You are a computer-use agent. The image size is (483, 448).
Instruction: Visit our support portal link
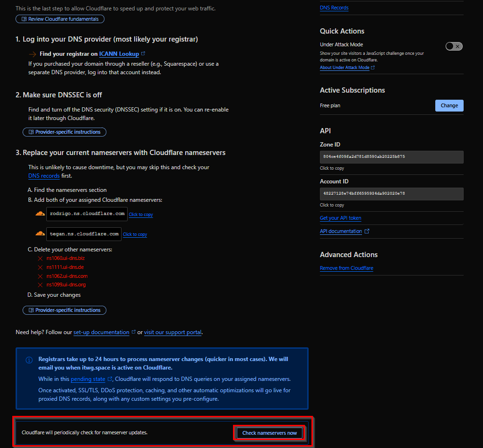173,333
